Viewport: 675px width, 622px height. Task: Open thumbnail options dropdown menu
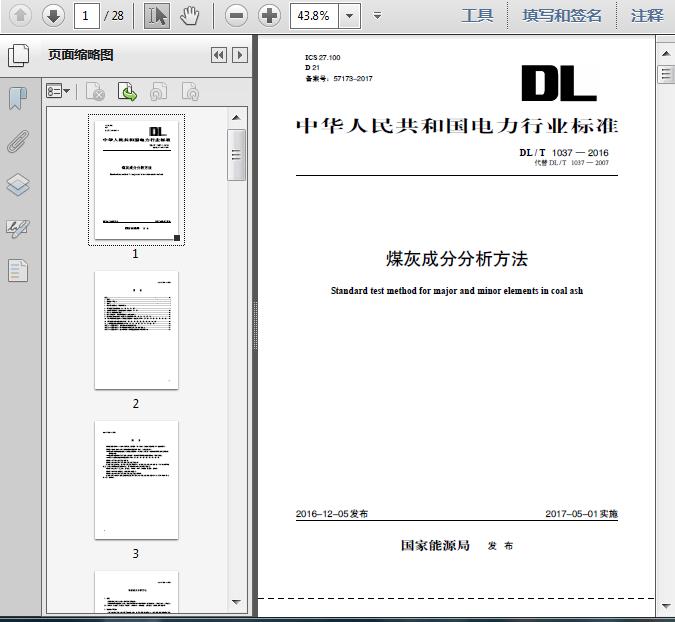(58, 91)
